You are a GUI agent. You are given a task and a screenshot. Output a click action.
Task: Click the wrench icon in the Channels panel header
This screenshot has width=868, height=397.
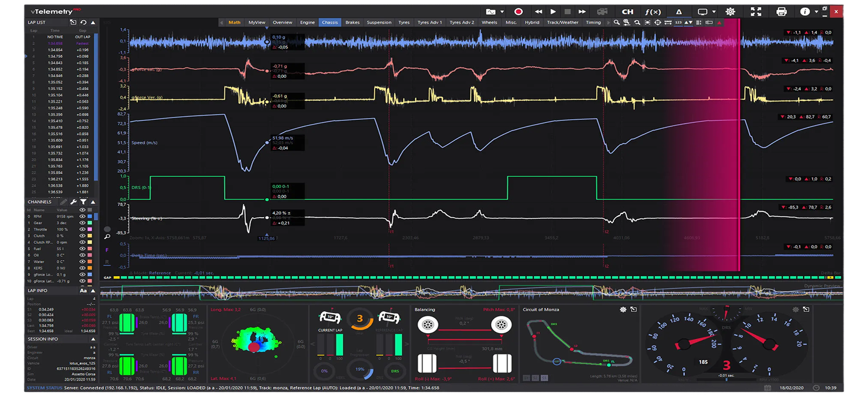click(x=74, y=202)
